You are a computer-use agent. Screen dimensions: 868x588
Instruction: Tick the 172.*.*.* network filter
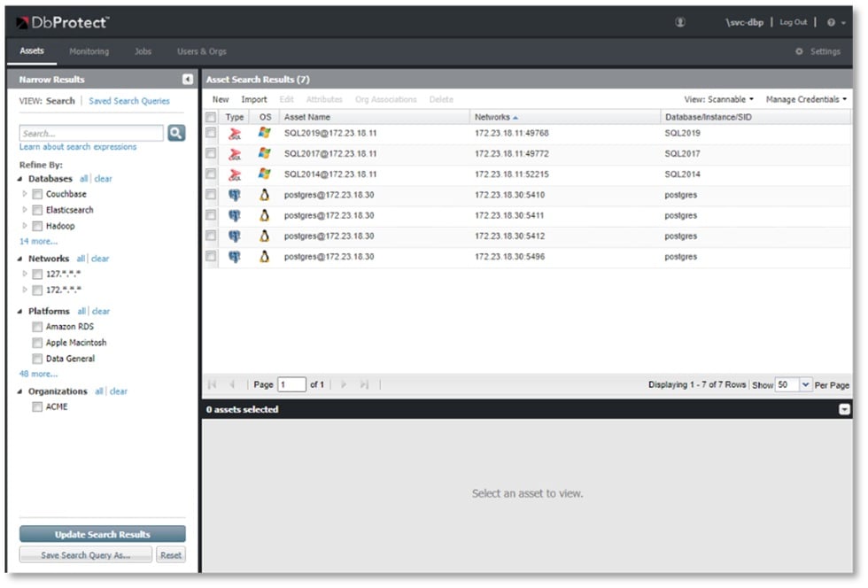[x=37, y=290]
